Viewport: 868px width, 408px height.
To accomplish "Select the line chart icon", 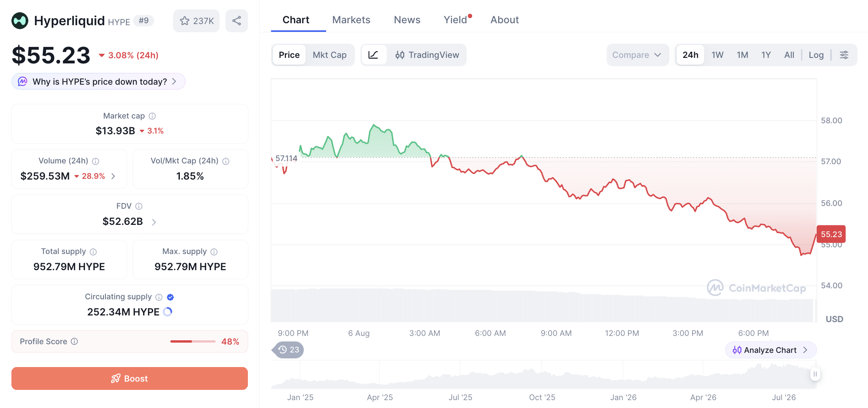I will [373, 55].
